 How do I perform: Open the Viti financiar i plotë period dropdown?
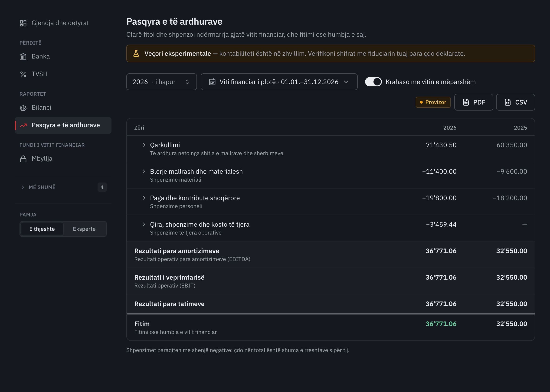click(x=279, y=82)
